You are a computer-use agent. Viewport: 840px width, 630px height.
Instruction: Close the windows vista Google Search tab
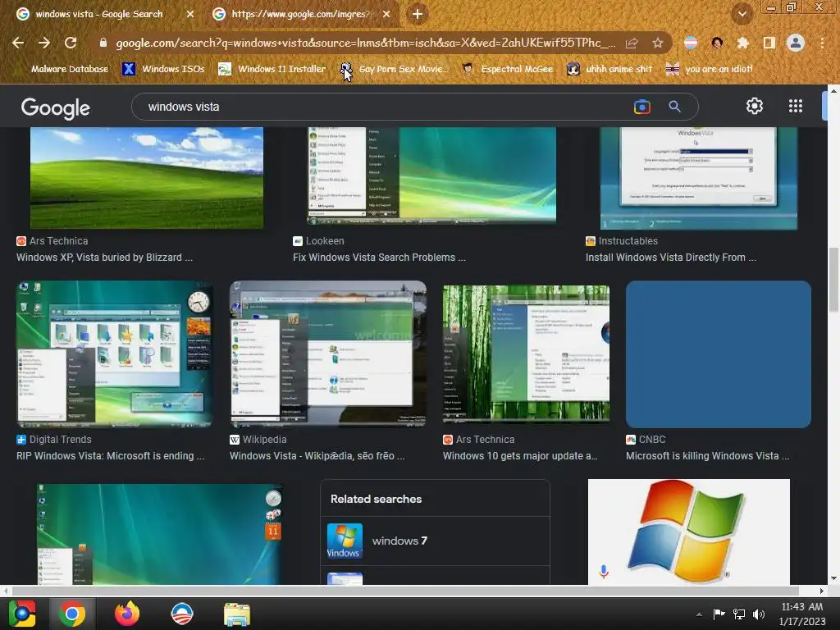(190, 15)
